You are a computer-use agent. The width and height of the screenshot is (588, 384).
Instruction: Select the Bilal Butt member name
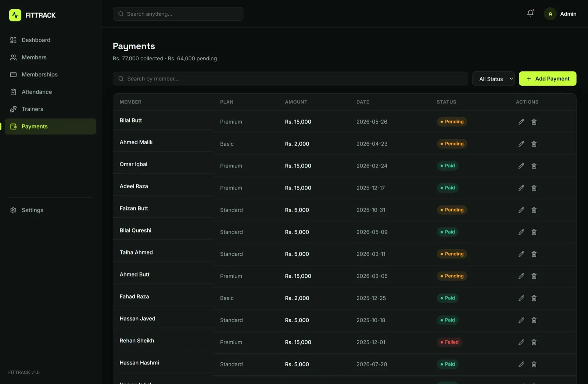[x=130, y=120]
